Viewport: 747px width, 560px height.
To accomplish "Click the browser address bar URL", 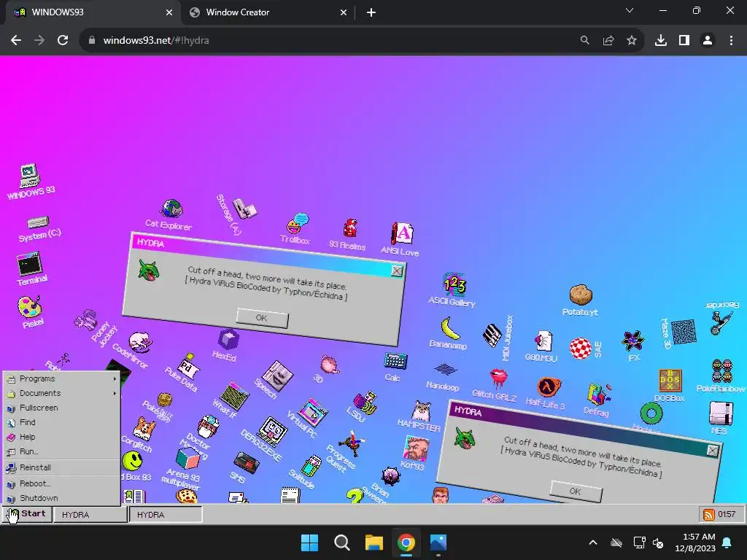I will click(156, 41).
